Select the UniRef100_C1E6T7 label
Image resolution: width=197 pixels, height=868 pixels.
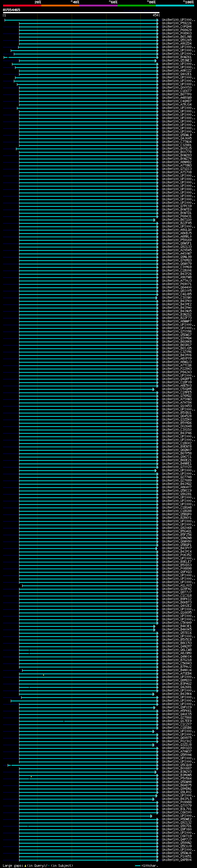[x=177, y=91]
